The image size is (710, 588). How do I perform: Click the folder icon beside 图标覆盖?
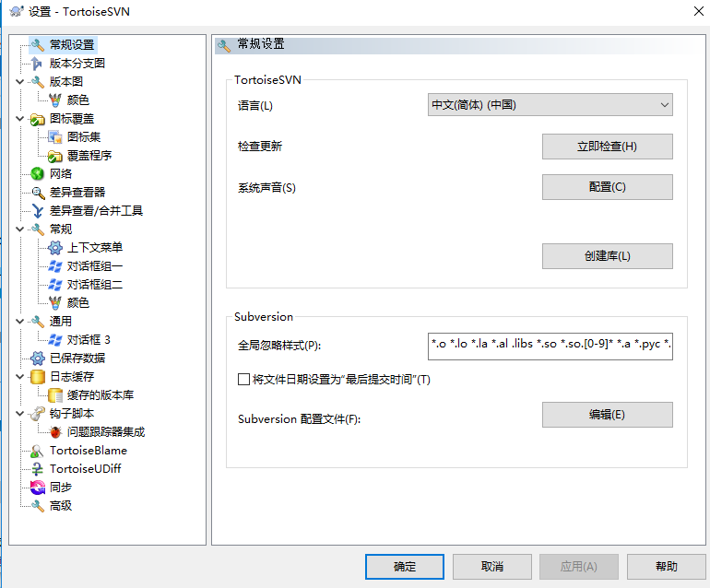[x=37, y=119]
